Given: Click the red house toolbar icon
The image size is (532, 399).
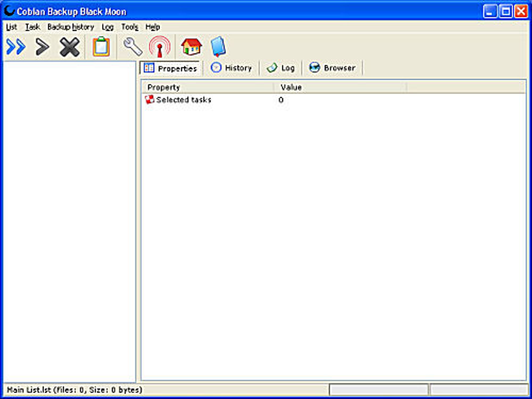Looking at the screenshot, I should (x=191, y=47).
